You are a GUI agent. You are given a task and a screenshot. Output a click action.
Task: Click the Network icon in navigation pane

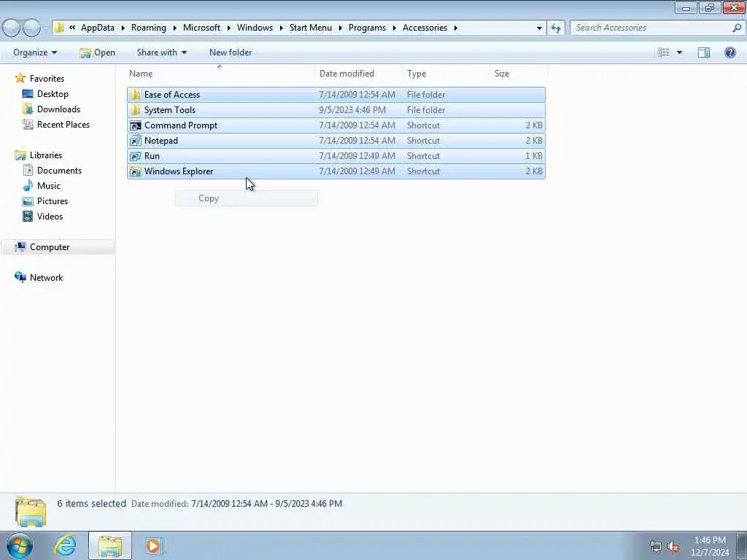[20, 277]
